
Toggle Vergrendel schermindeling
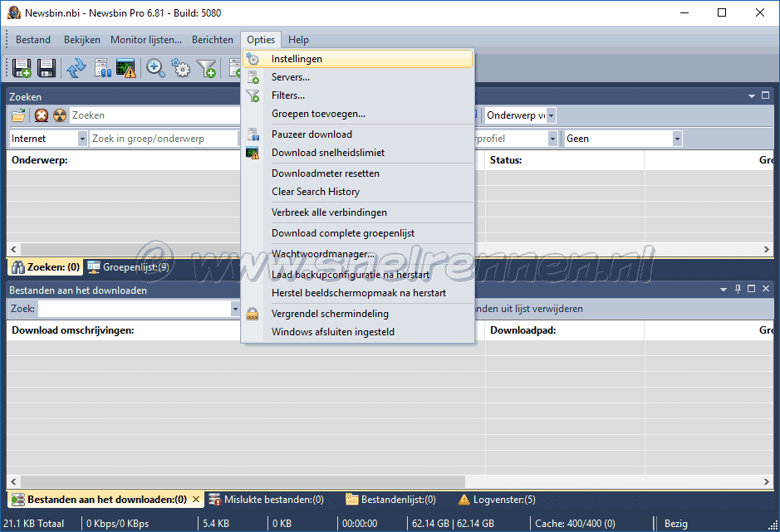(x=358, y=314)
